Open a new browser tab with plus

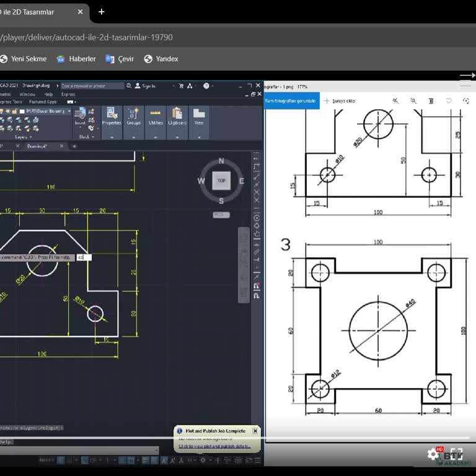pyautogui.click(x=102, y=12)
